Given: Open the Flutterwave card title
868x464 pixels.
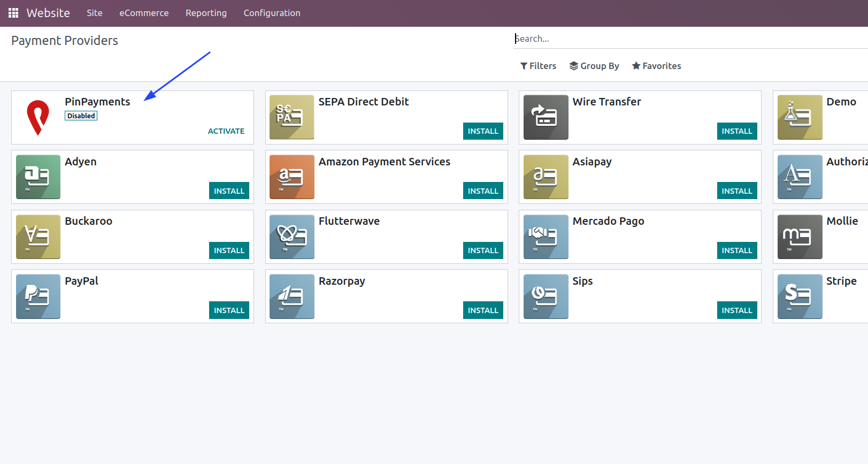Looking at the screenshot, I should [349, 221].
